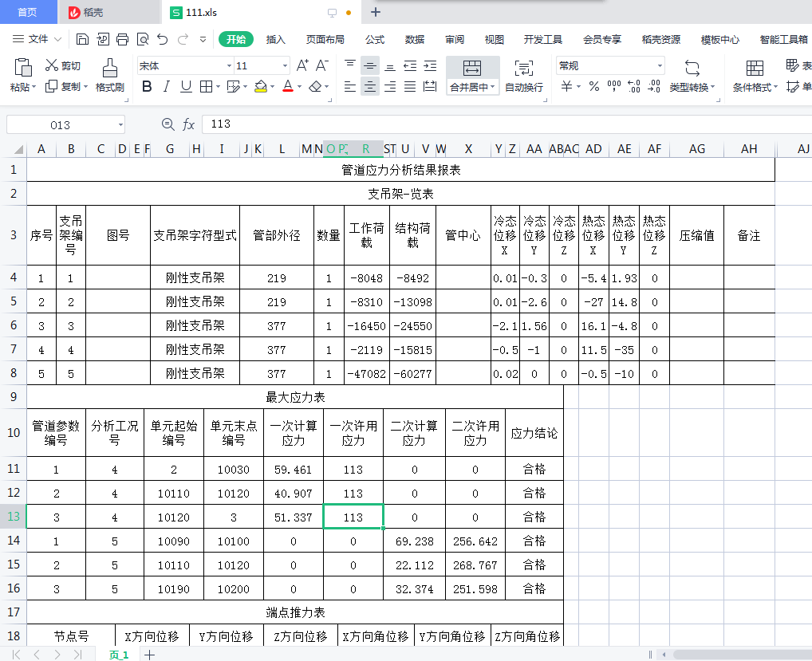
Task: Click the Cut (剪切) scissors icon
Action: point(53,65)
